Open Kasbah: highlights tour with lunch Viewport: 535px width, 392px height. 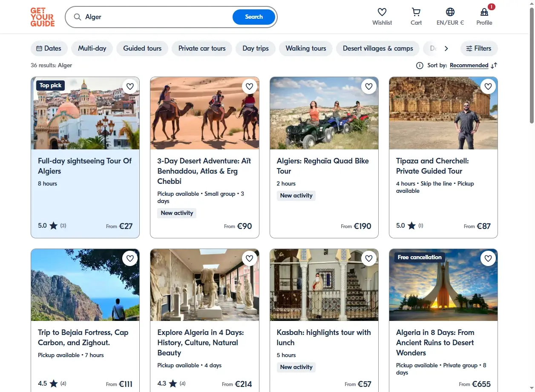324,338
